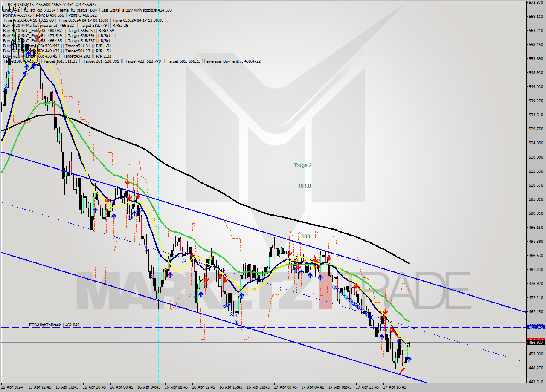The image size is (546, 392).
Task: Click the 472.210 price axis label
Action: coord(536,297)
